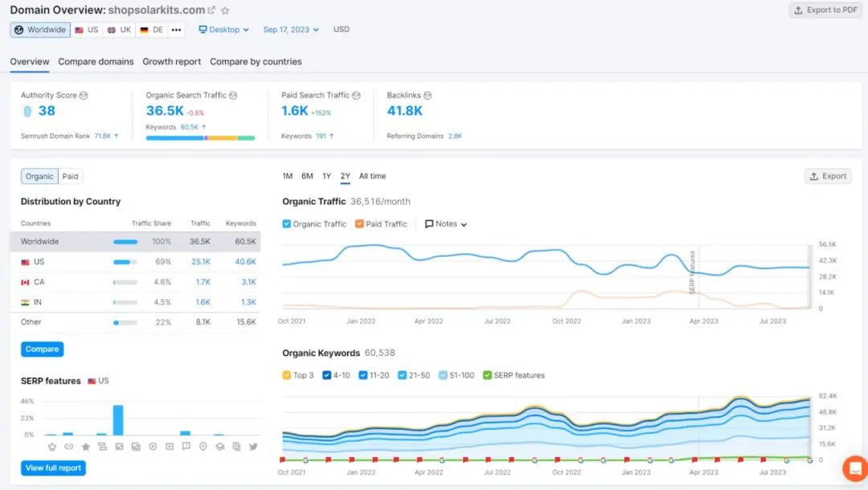Click the Backlinks info icon

click(428, 96)
